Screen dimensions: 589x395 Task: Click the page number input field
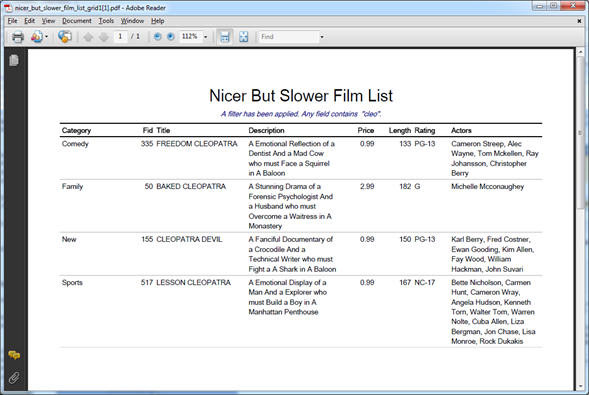point(120,36)
